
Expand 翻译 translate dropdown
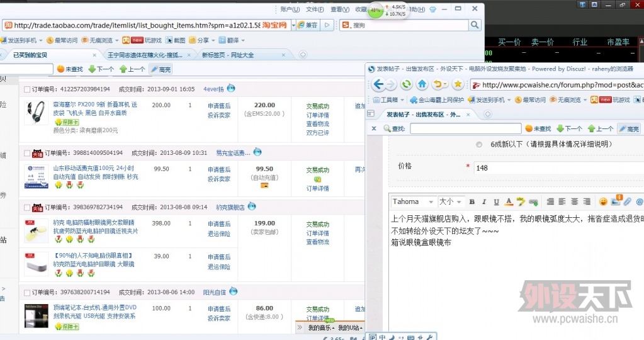[243, 40]
